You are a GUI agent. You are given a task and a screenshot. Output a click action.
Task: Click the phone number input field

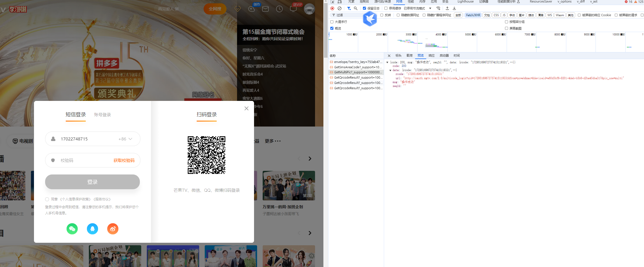click(x=92, y=139)
